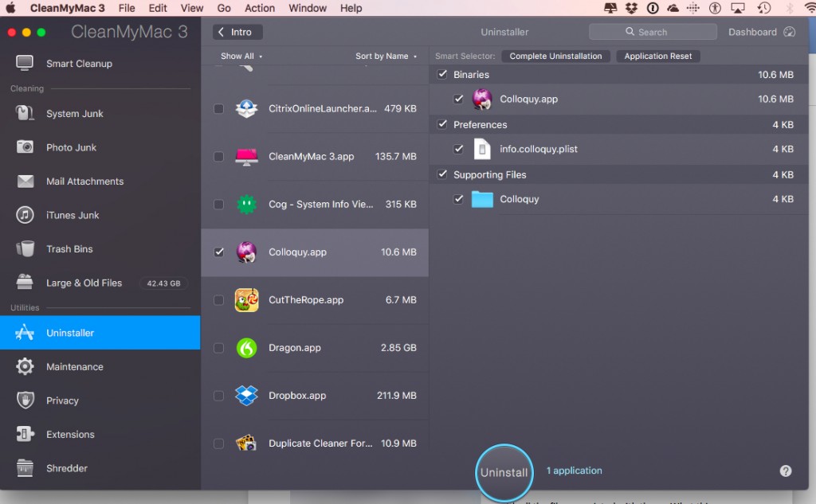816x504 pixels.
Task: Click the Extensions icon
Action: point(25,434)
